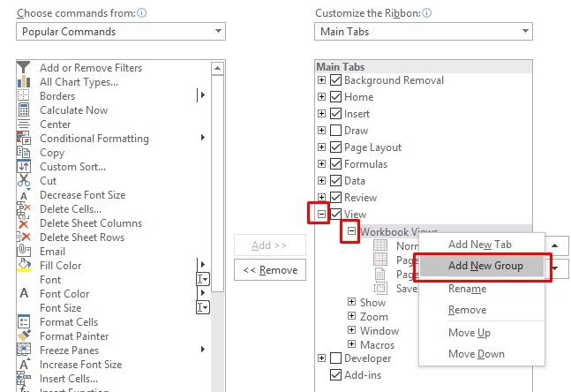This screenshot has height=392, width=571.
Task: Choose Add New Group from context menu
Action: tap(485, 266)
